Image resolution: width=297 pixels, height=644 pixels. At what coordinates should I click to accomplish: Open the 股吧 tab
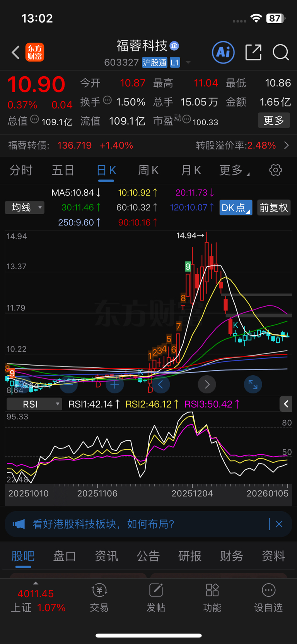click(x=23, y=556)
